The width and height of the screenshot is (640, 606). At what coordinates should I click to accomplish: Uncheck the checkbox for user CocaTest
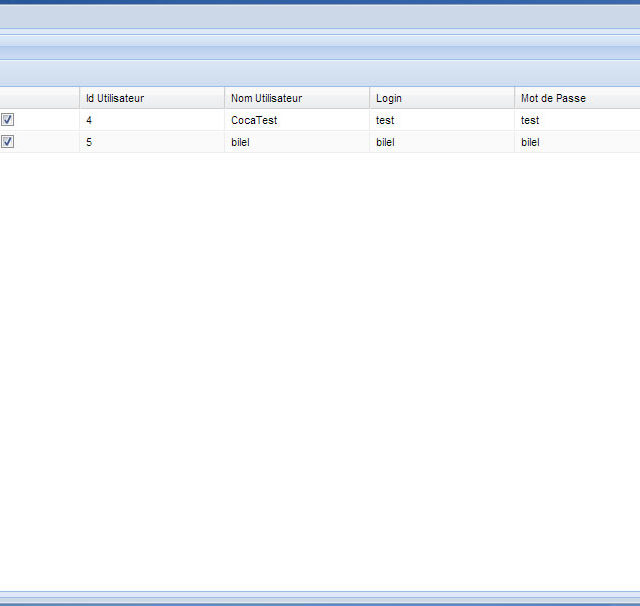[8, 120]
